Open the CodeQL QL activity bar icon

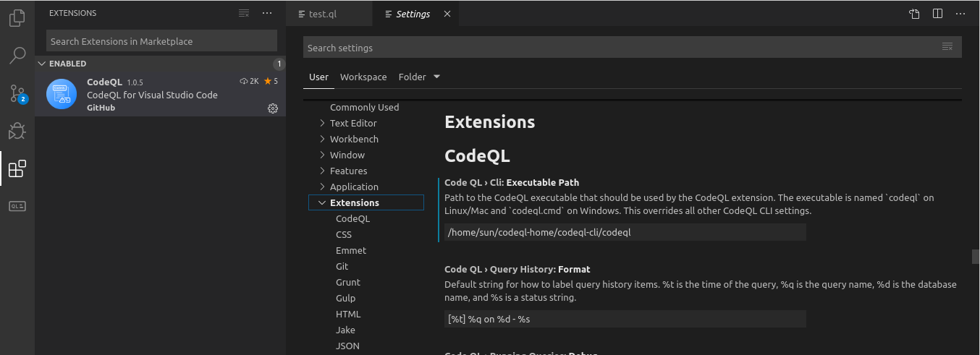coord(17,206)
